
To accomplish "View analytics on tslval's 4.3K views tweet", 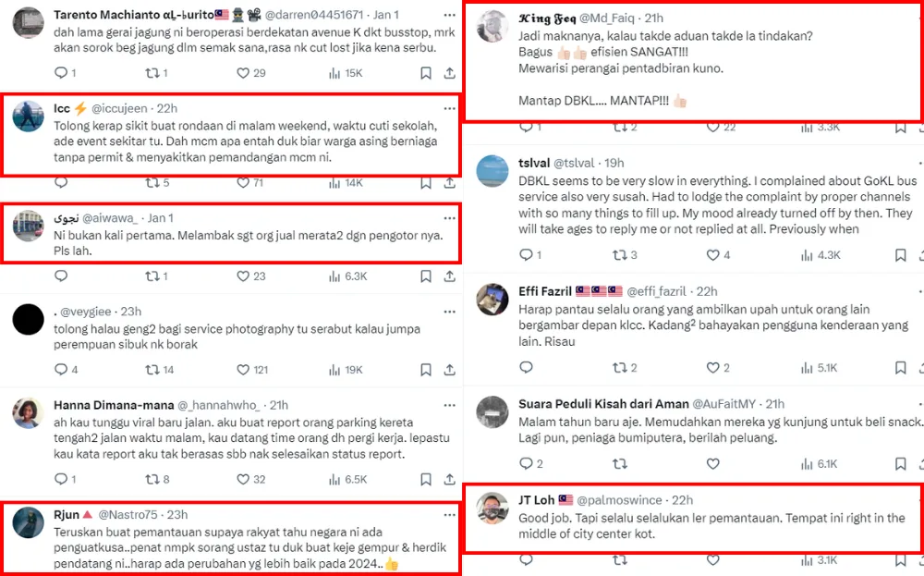I will [x=806, y=254].
